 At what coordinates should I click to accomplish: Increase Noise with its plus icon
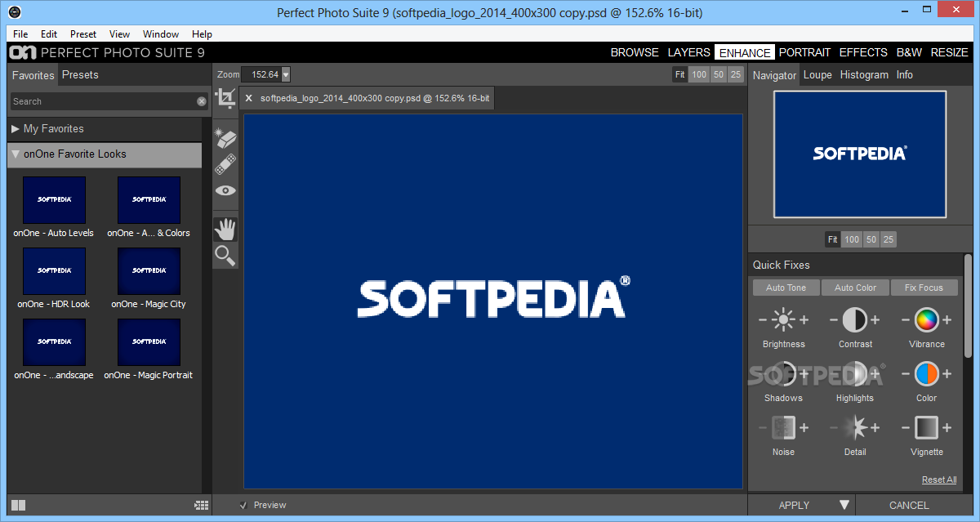[x=804, y=427]
